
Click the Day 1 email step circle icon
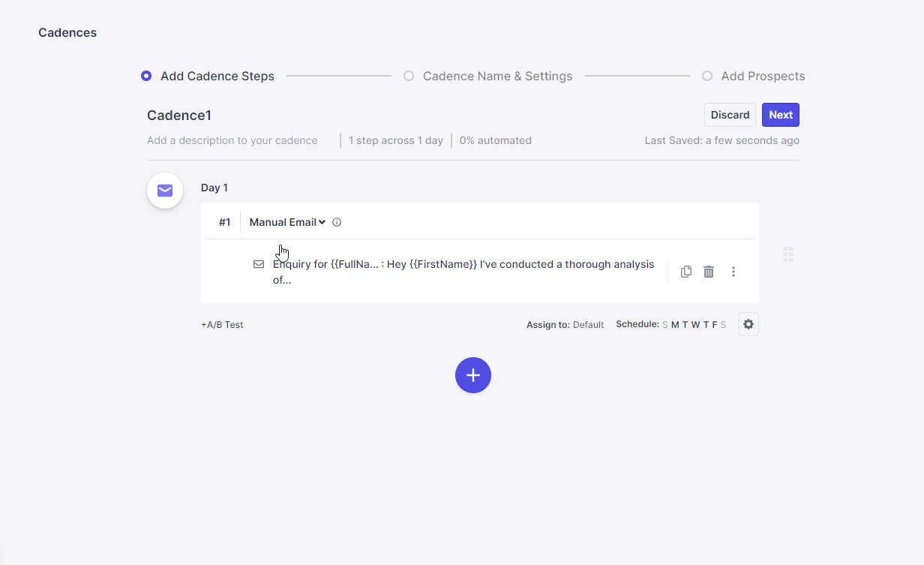tap(165, 191)
